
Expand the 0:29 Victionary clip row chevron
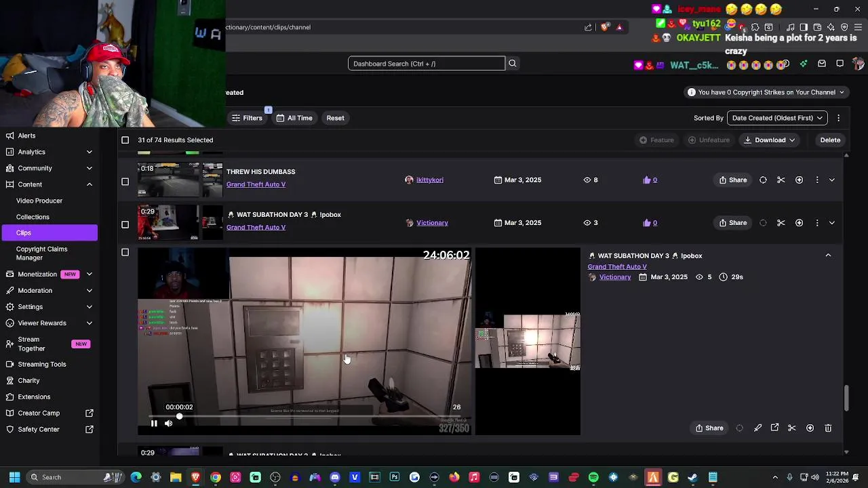click(x=832, y=222)
